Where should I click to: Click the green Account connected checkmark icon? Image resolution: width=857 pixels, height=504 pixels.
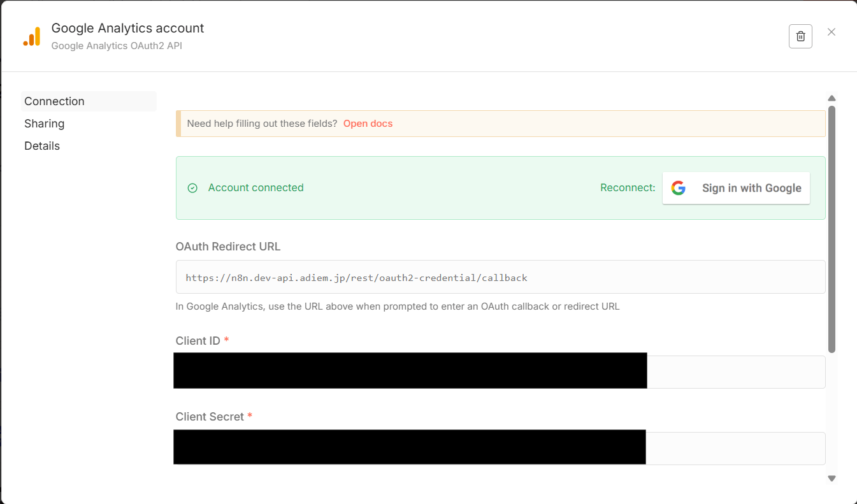(x=192, y=188)
